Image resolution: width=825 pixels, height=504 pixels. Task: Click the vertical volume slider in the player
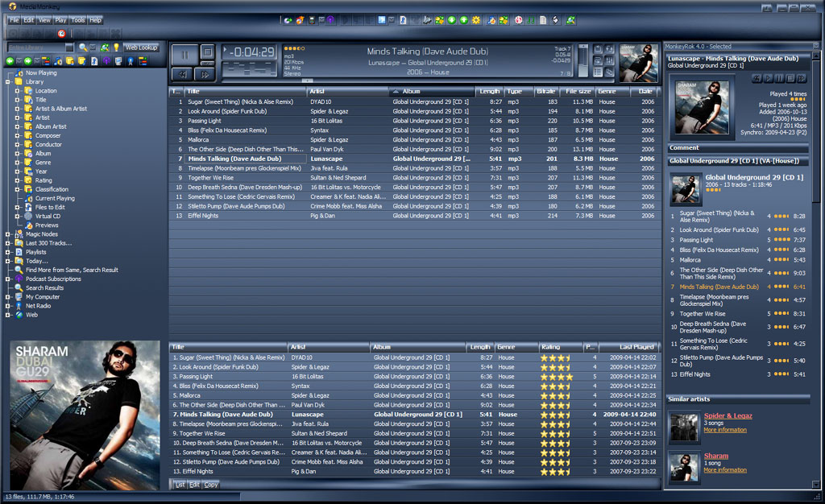click(x=583, y=61)
